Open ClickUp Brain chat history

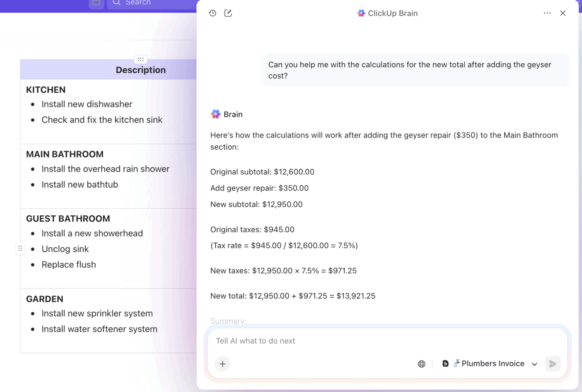pos(212,13)
